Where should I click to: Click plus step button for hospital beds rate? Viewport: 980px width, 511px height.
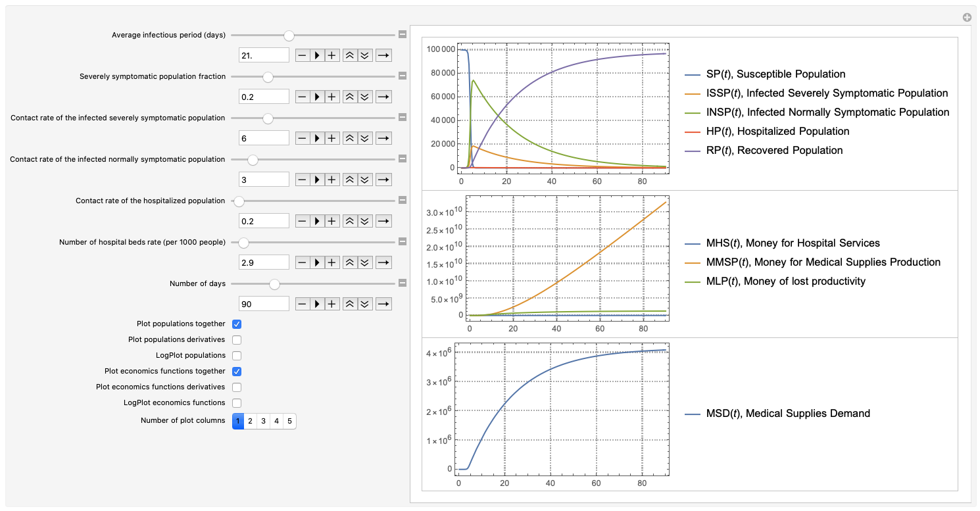click(x=332, y=263)
